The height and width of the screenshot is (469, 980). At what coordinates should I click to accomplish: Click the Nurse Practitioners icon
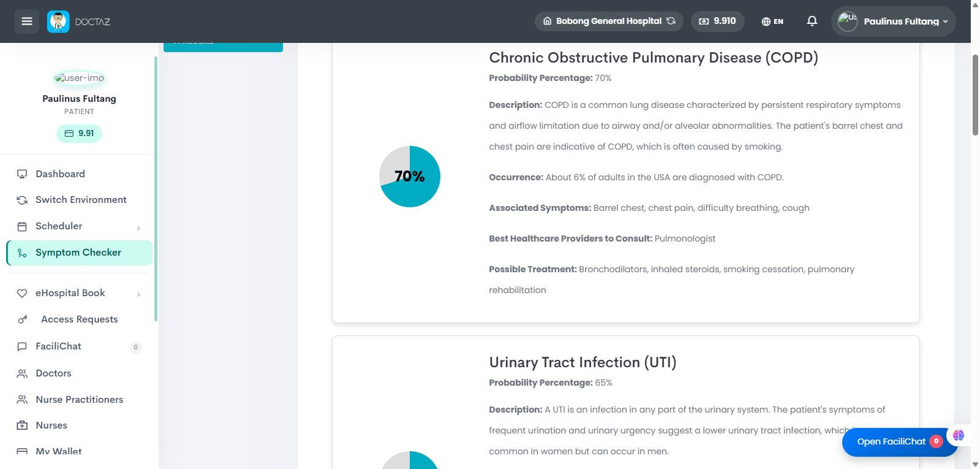coord(22,400)
